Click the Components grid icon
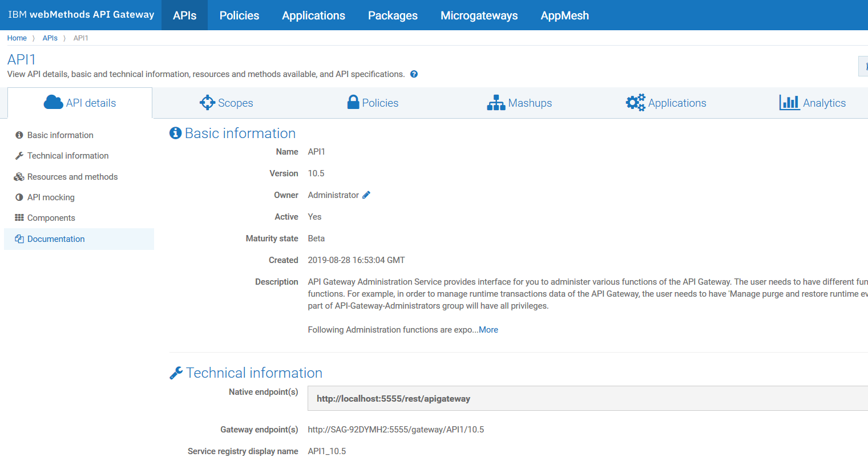 point(19,218)
